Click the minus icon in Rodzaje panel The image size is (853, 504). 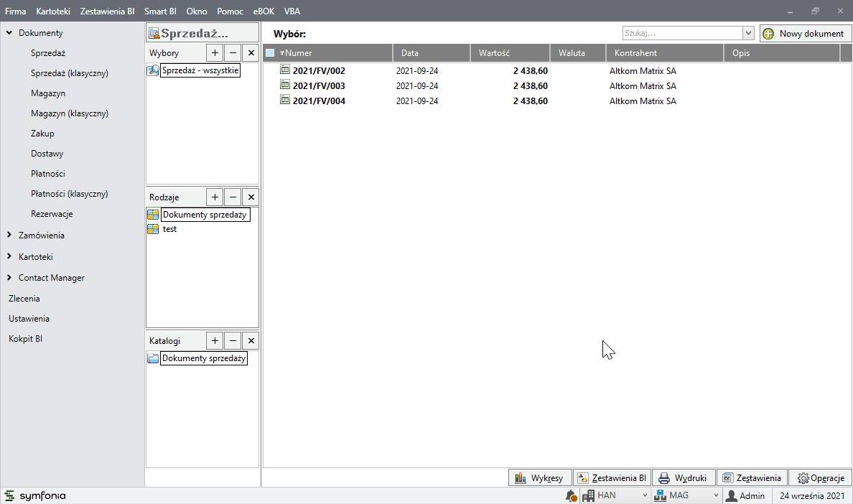(233, 197)
